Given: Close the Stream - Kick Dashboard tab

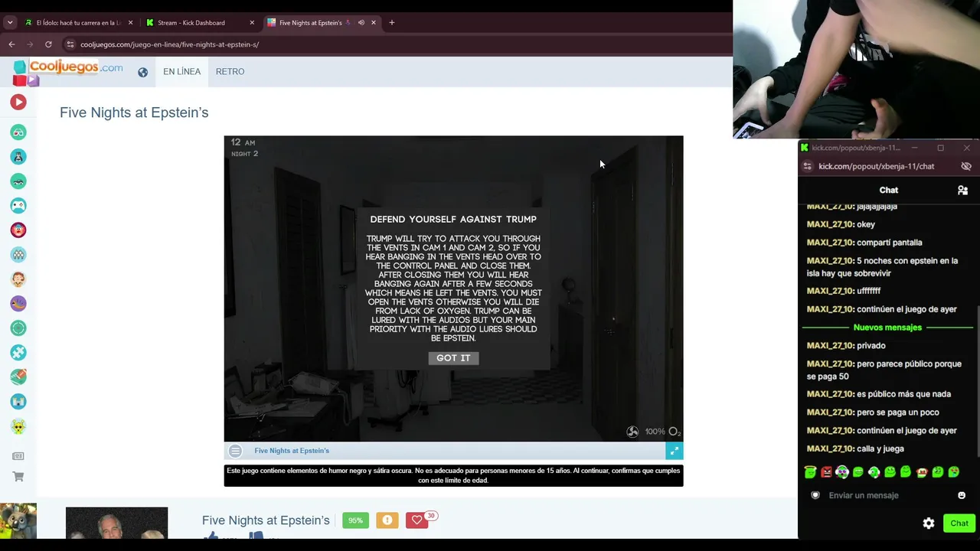Looking at the screenshot, I should (252, 23).
